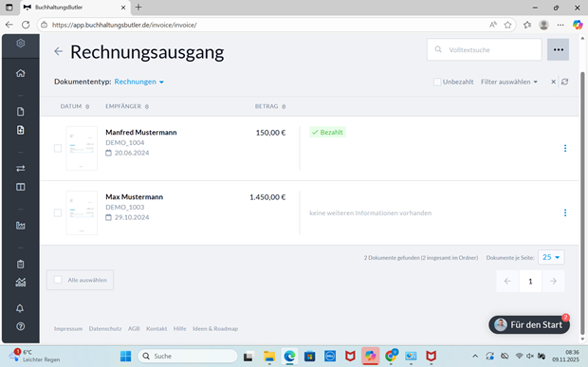
Task: Open the settings gear in the sidebar
Action: click(21, 44)
